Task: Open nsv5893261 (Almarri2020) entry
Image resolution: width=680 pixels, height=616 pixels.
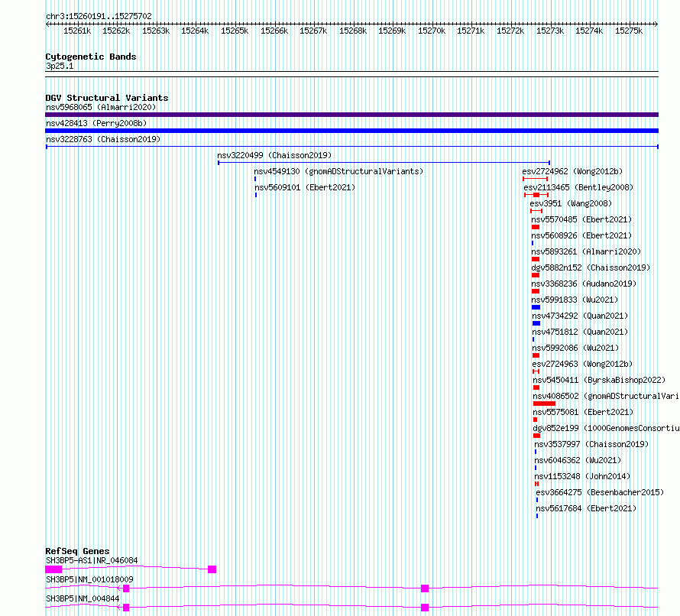Action: (586, 251)
